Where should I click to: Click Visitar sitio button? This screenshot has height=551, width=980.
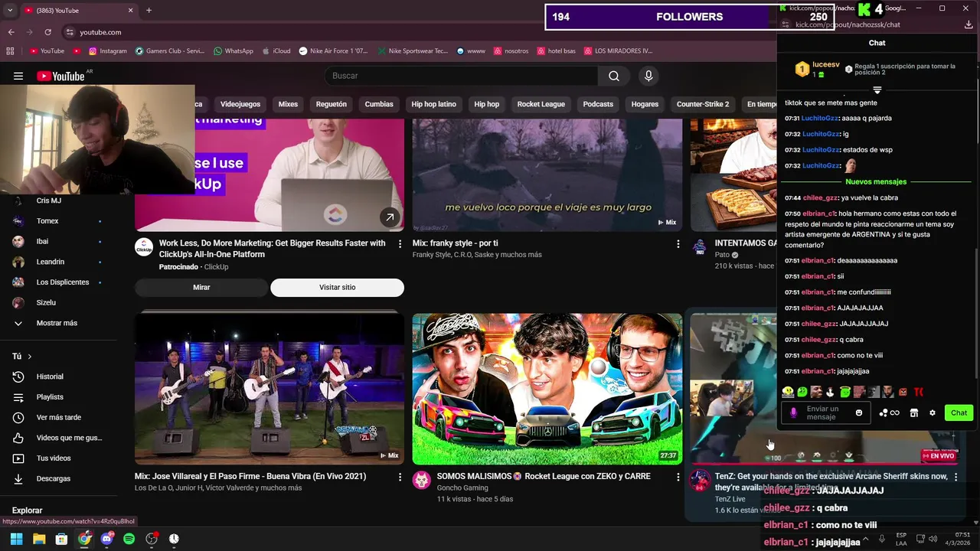coord(337,288)
